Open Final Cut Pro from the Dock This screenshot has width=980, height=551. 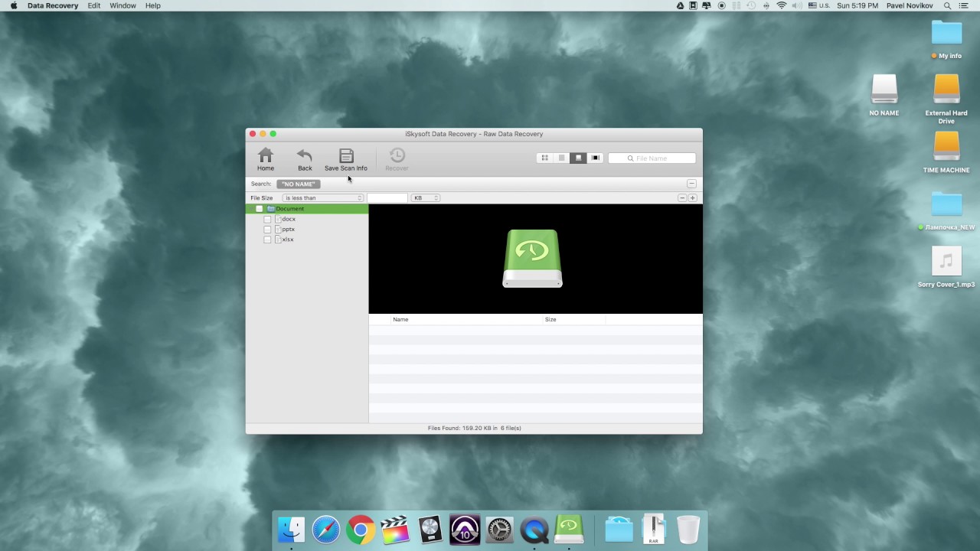pyautogui.click(x=395, y=529)
